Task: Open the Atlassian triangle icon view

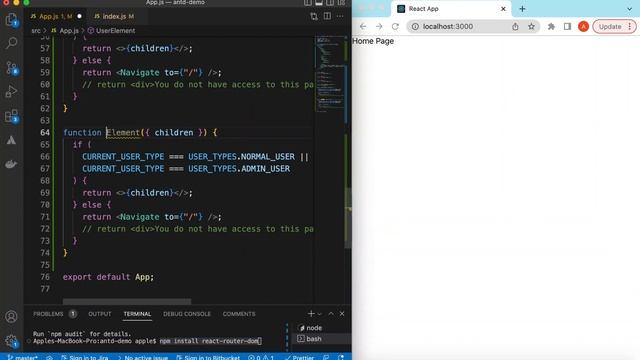Action: [11, 140]
